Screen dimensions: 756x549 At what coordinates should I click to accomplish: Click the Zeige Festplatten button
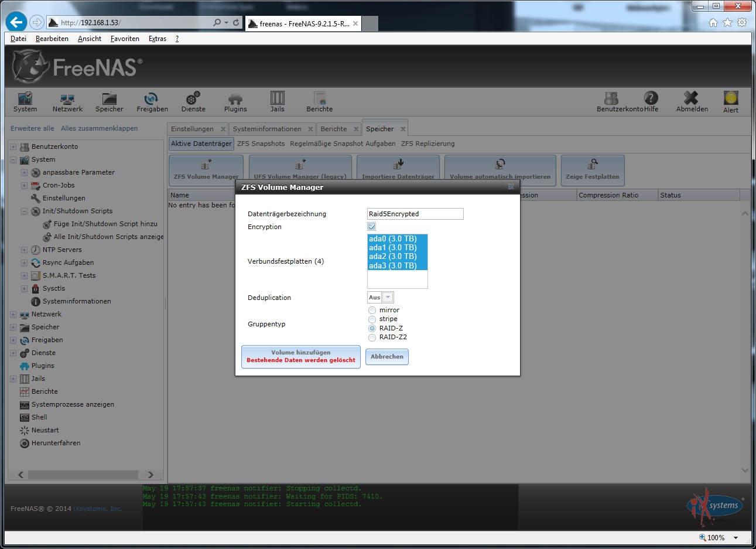coord(593,171)
